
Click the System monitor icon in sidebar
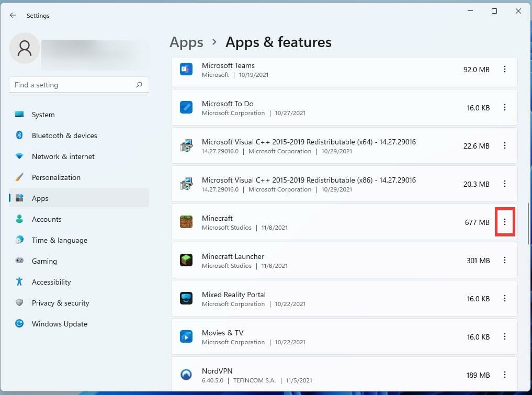(19, 115)
